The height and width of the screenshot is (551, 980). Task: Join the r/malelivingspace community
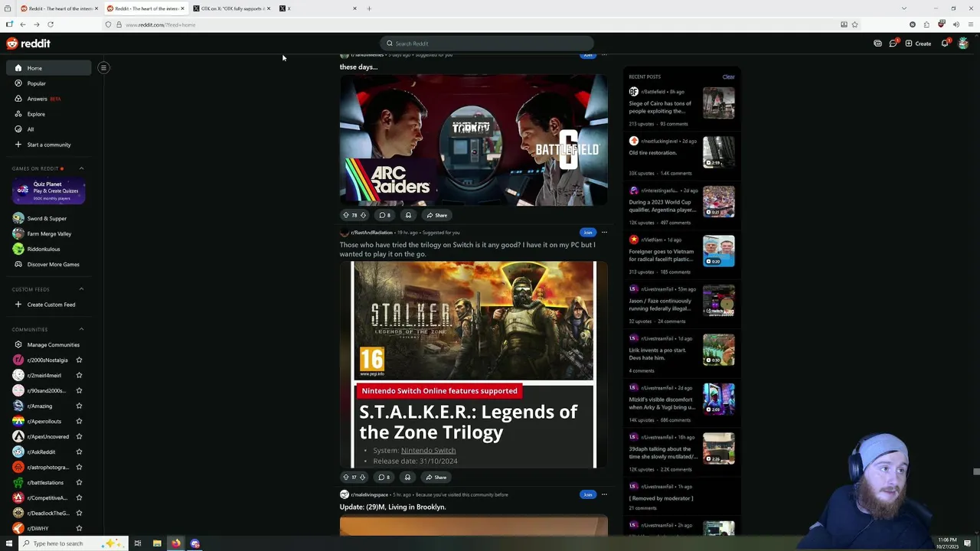click(x=587, y=494)
